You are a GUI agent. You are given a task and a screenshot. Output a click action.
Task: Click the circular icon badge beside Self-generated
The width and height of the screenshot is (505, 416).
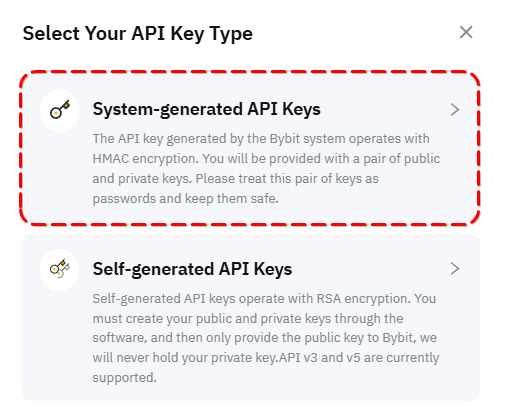pos(60,270)
